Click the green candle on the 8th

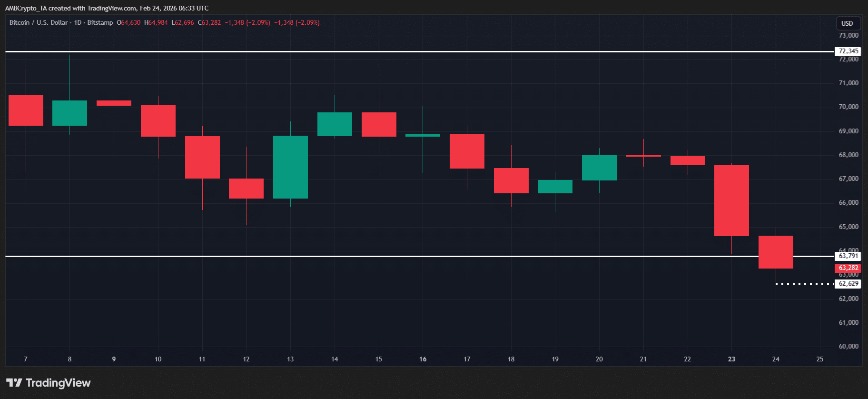(69, 113)
